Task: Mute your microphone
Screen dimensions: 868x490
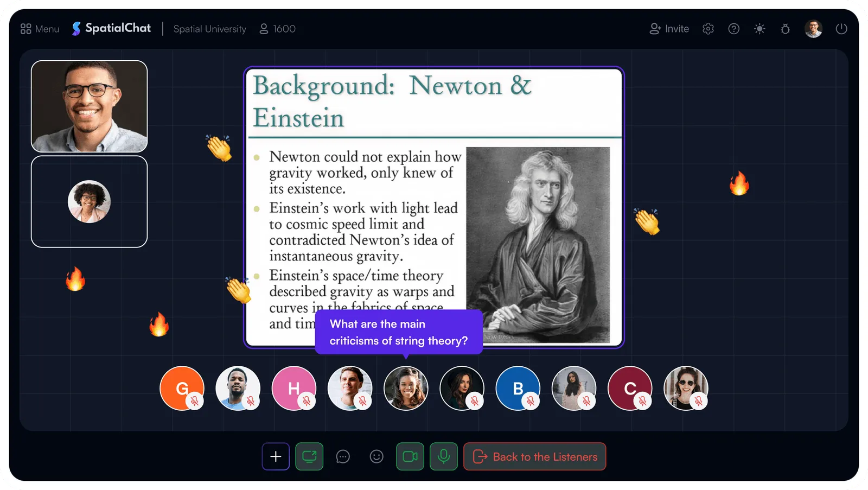Action: pos(443,456)
